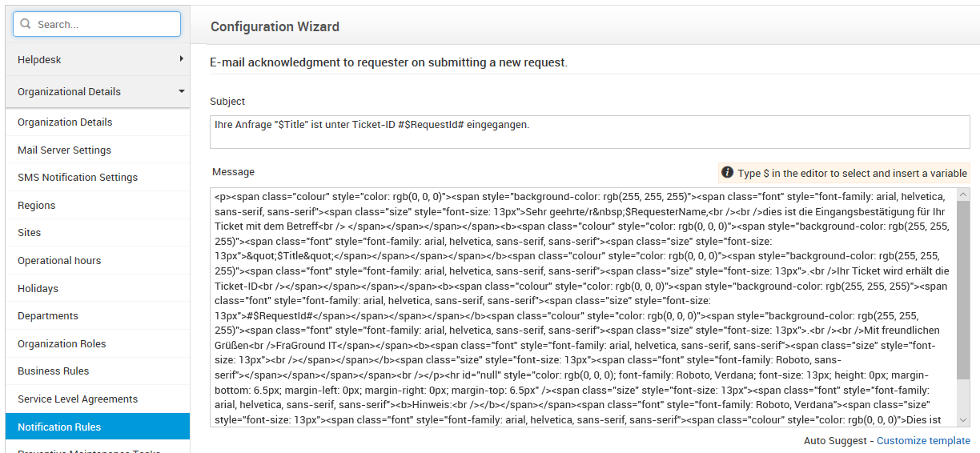The width and height of the screenshot is (980, 453).
Task: Click into the Subject text field
Action: pos(589,132)
